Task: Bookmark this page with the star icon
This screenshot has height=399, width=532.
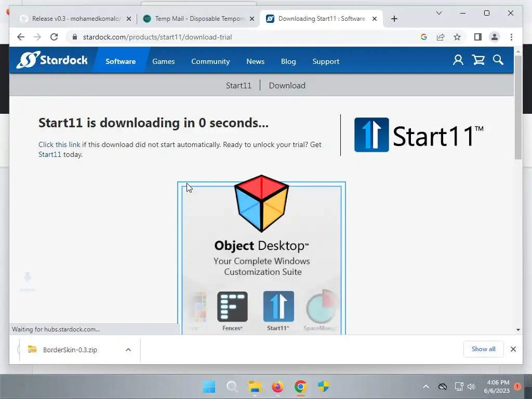Action: click(x=457, y=37)
